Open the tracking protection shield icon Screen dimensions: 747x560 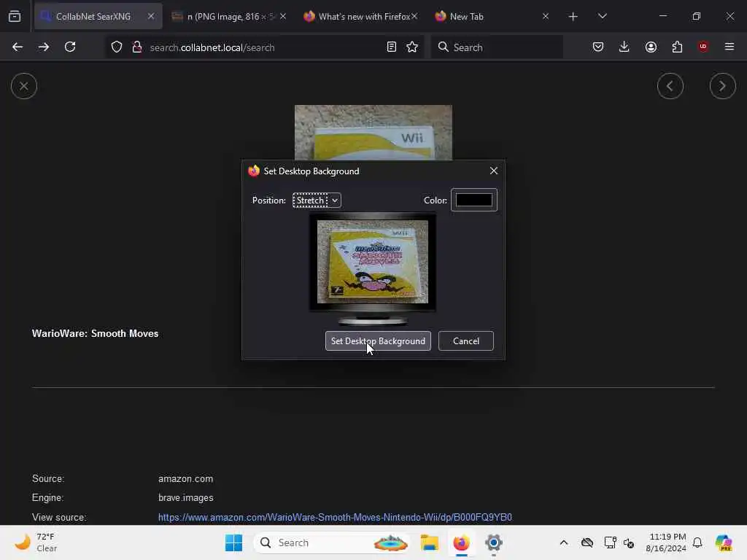tap(117, 47)
